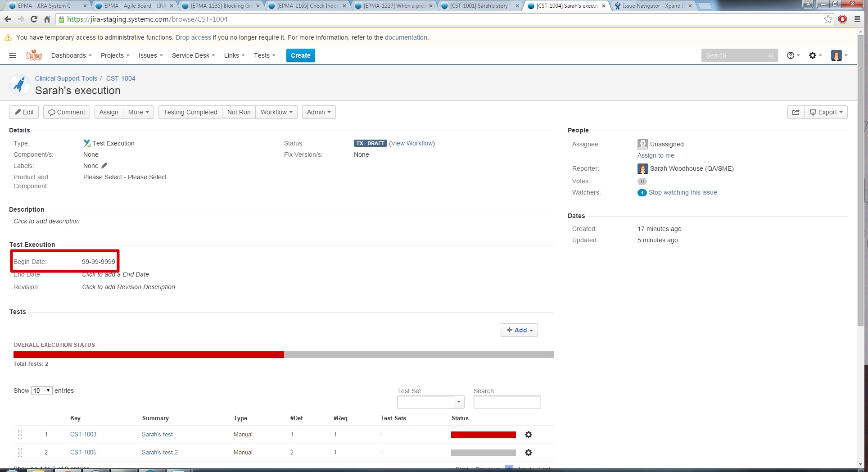Open gear actions for CST-1003 row
Screen dimensions: 868x472
click(529, 435)
